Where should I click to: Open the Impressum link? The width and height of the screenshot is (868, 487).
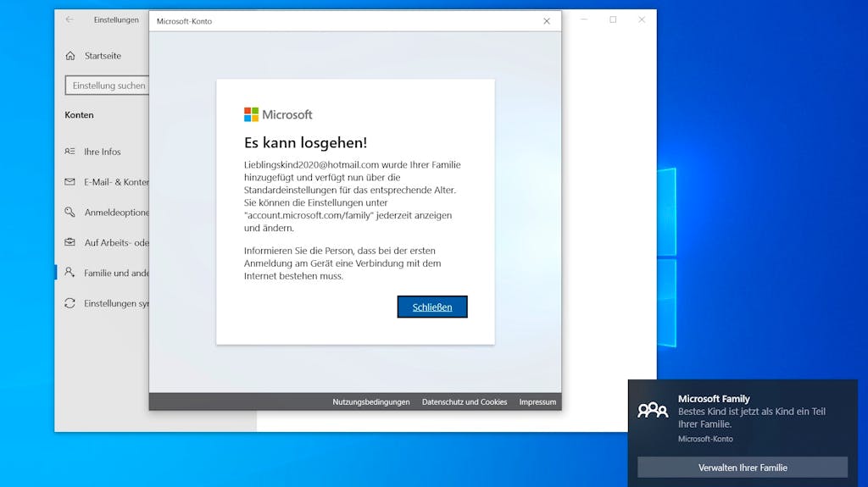coord(537,401)
